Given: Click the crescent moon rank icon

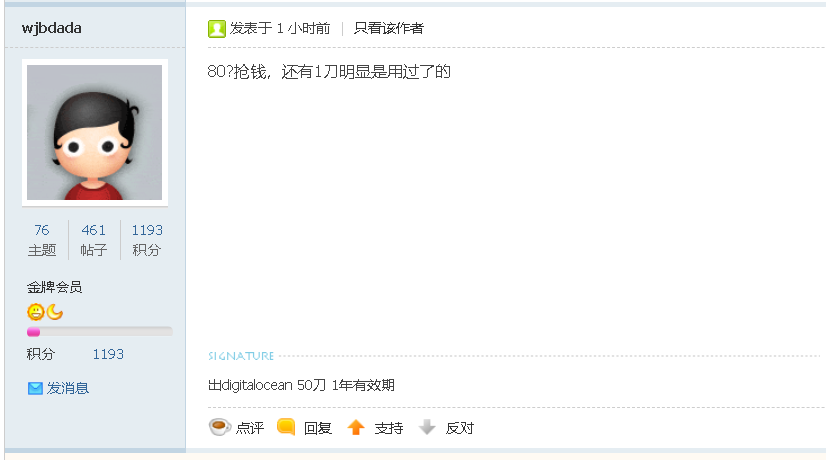Looking at the screenshot, I should click(x=55, y=312).
